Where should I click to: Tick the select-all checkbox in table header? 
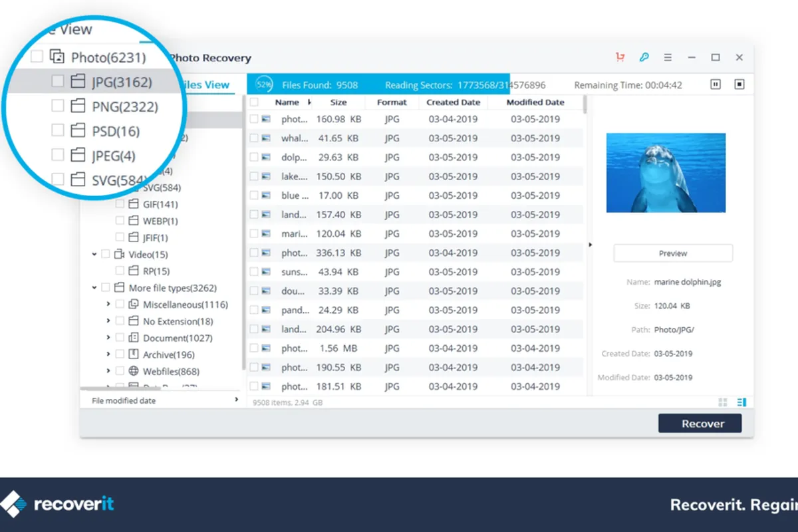point(254,102)
